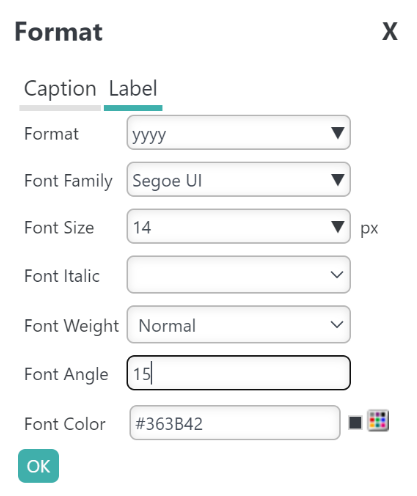Switch to the Caption tab
This screenshot has height=496, width=417.
point(60,89)
